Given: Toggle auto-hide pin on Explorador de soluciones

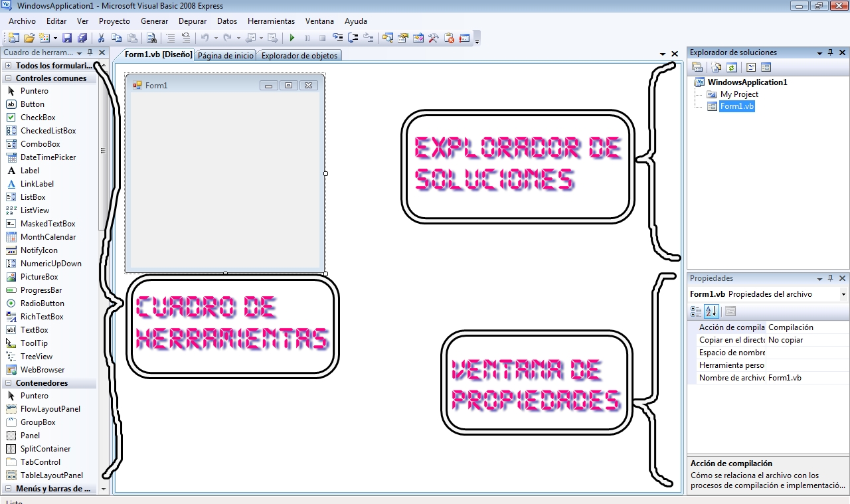Looking at the screenshot, I should click(831, 52).
